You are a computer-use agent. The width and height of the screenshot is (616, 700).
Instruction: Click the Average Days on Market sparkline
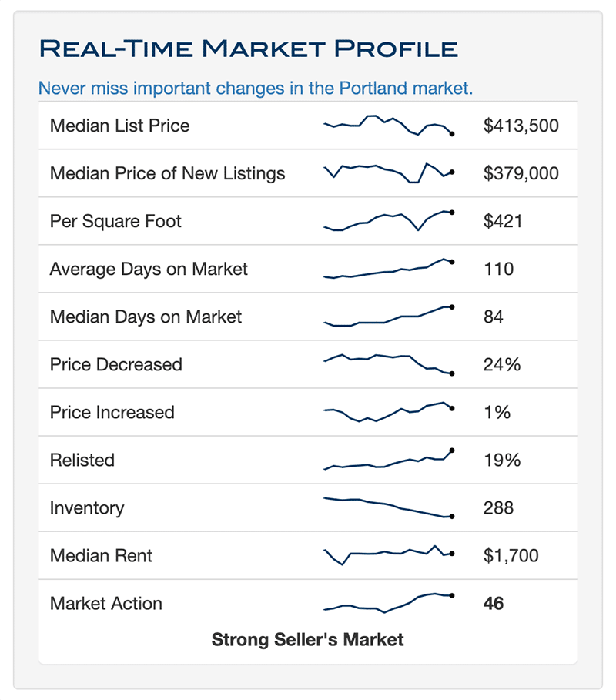pyautogui.click(x=389, y=269)
